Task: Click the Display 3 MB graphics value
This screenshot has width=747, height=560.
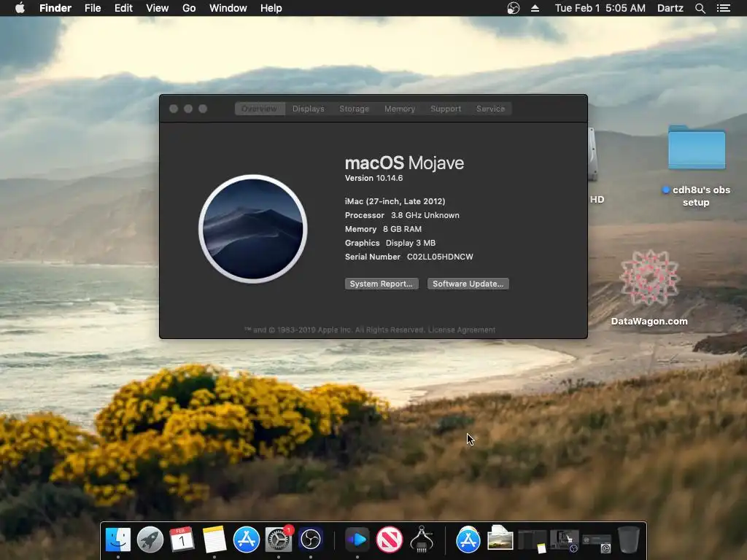Action: click(410, 243)
